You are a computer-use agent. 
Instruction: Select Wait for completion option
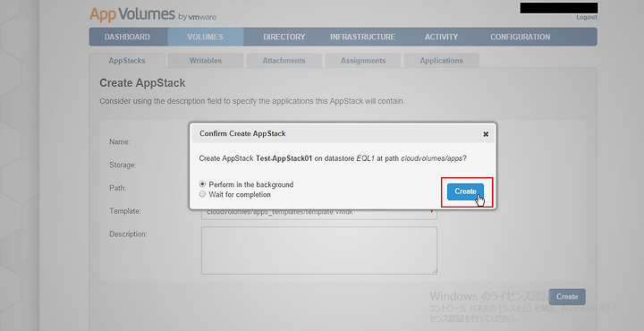(202, 194)
